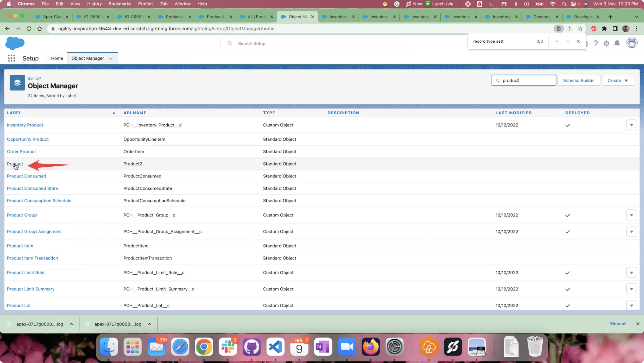The width and height of the screenshot is (644, 363).
Task: Switch to the Home setup tab
Action: 57,58
